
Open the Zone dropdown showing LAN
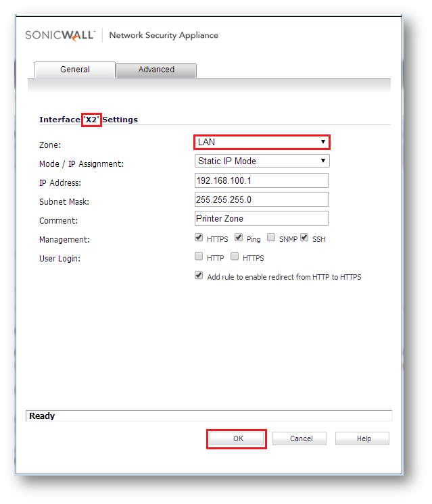click(262, 143)
